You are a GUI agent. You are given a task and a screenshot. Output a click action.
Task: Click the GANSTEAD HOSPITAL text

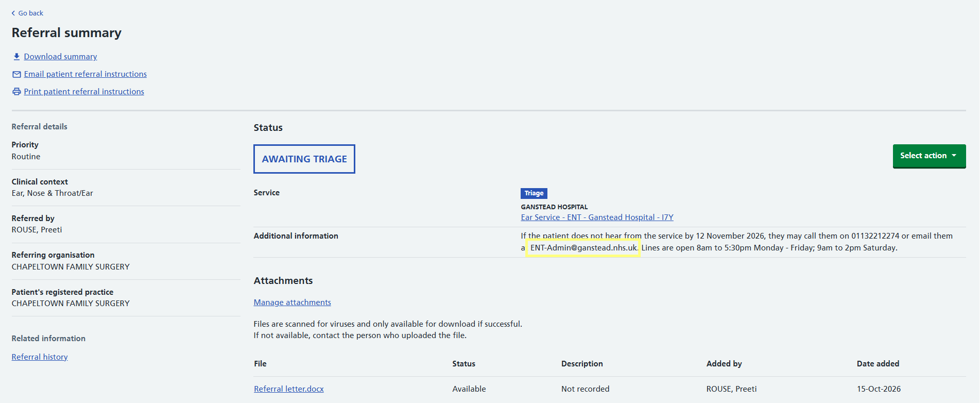tap(554, 207)
